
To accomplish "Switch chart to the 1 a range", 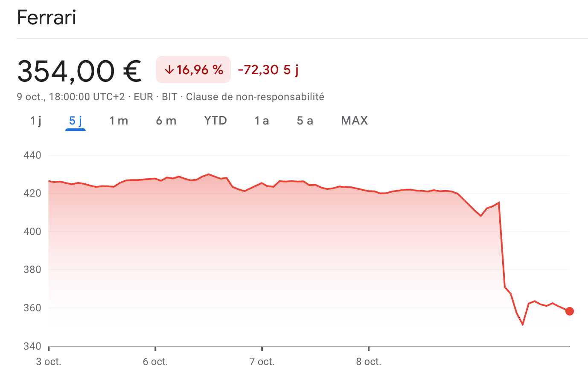I will [262, 121].
